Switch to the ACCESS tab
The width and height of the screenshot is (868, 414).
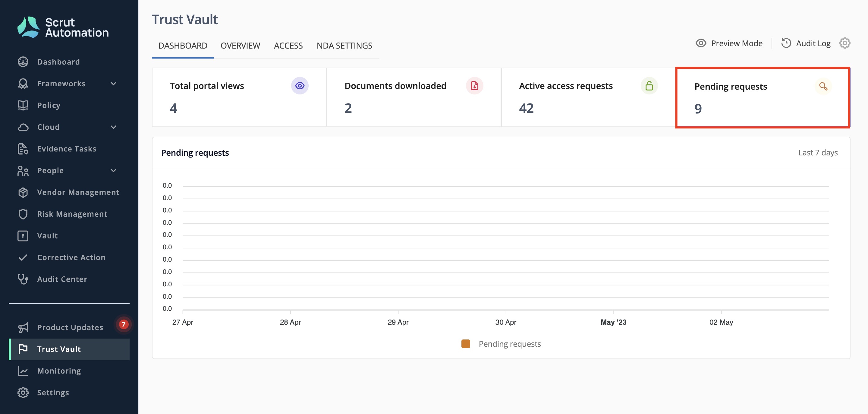288,46
